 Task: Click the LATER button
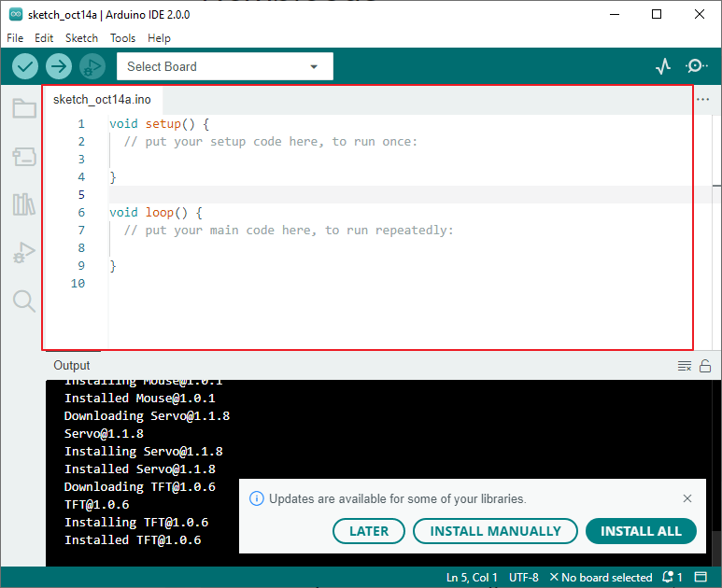(x=369, y=531)
